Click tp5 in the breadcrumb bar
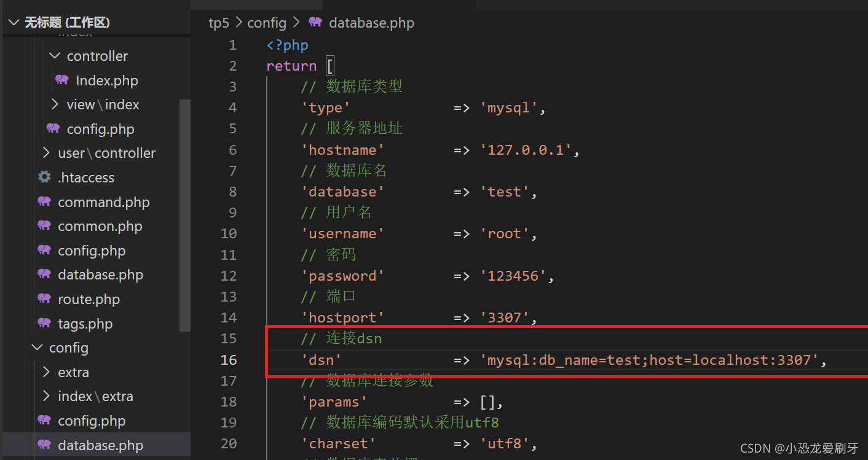 coord(219,23)
